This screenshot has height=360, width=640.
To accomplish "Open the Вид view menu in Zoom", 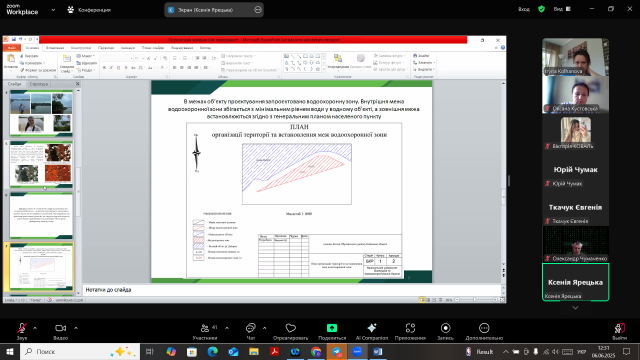I will click(562, 9).
